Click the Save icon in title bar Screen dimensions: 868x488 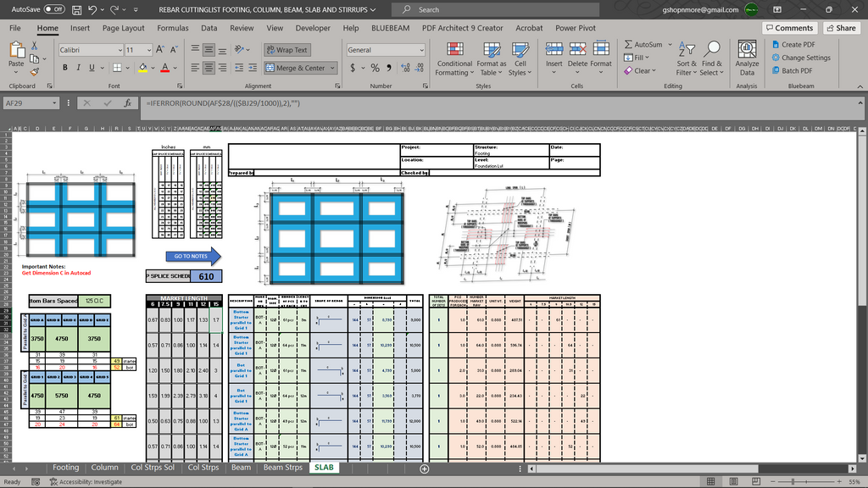click(x=77, y=9)
